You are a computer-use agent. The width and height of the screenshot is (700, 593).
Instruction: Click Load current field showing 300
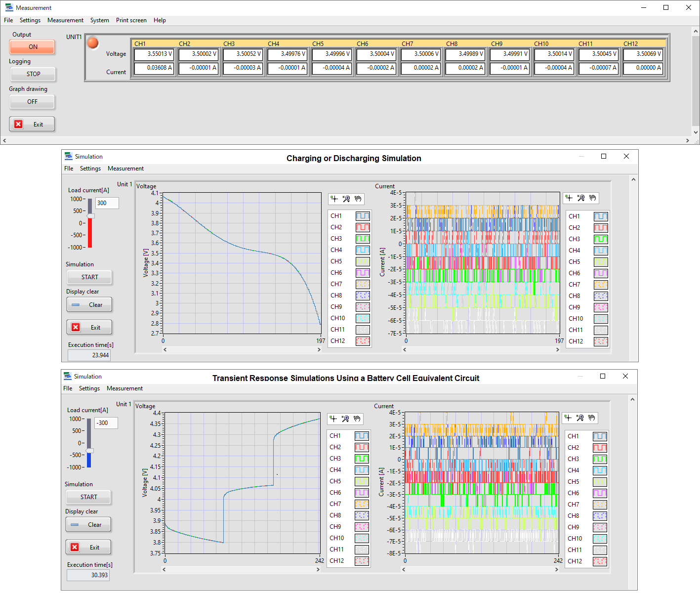coord(107,203)
